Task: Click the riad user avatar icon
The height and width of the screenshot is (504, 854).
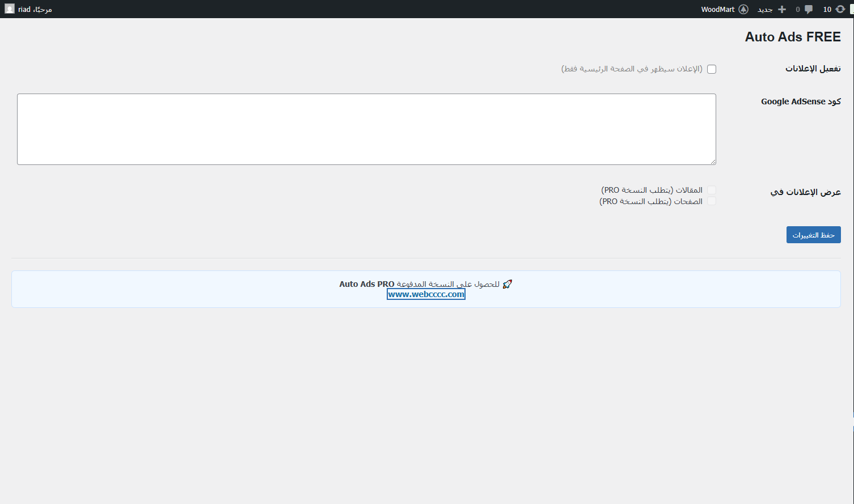Action: (10, 9)
